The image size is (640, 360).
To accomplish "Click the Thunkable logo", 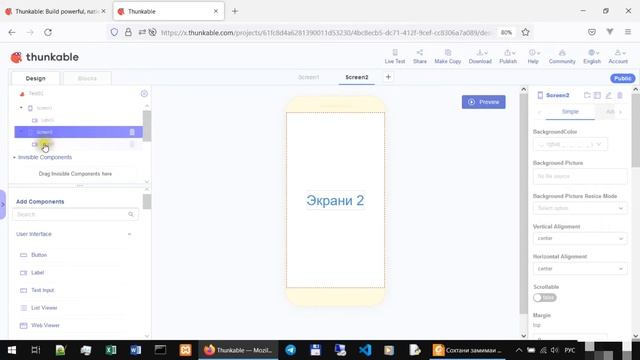I will pos(45,57).
